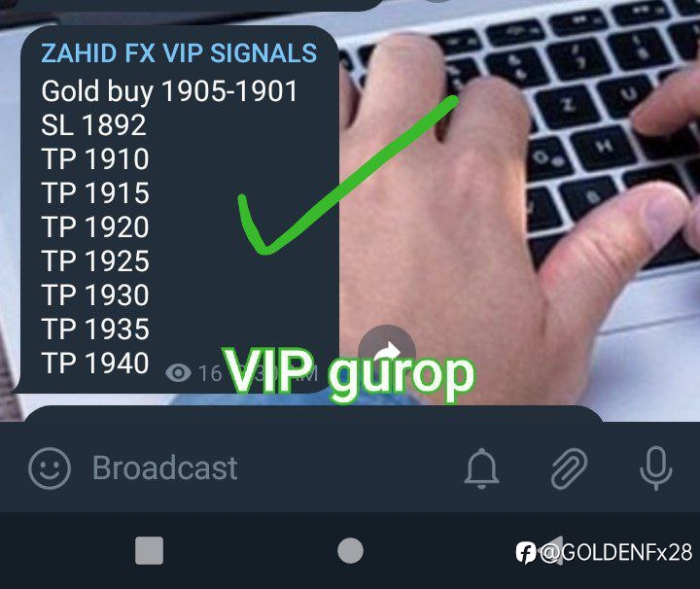
Task: Tap the paperclip attach icon
Action: [x=569, y=468]
